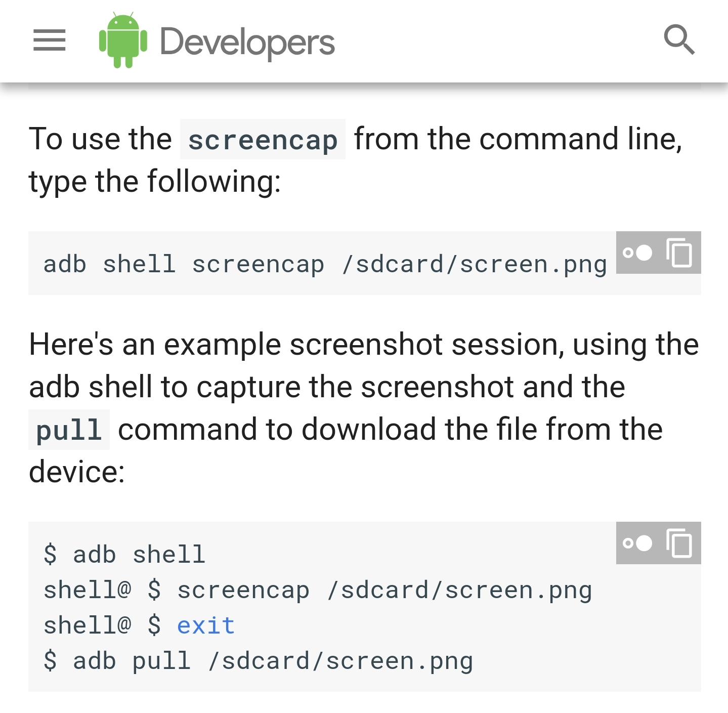Click the single-line adb shell screencap command text
The height and width of the screenshot is (713, 728).
[x=325, y=264]
